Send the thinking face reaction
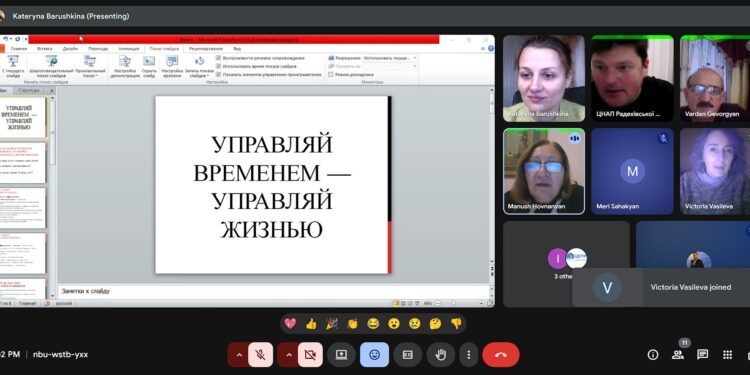This screenshot has width=750, height=375. [x=435, y=324]
